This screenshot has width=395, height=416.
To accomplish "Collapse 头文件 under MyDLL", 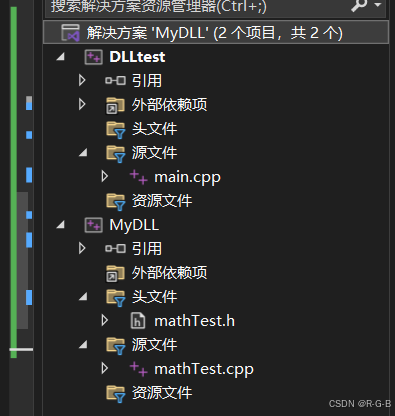I will pos(83,297).
